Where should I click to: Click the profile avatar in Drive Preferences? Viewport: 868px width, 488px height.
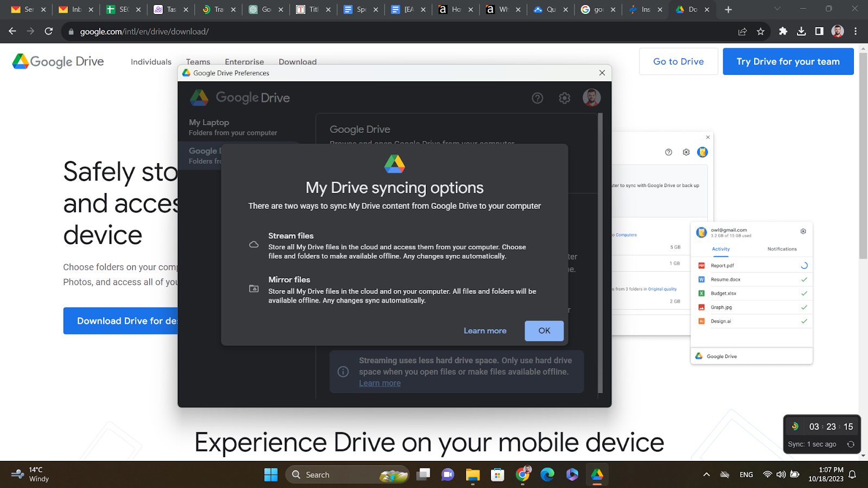592,98
